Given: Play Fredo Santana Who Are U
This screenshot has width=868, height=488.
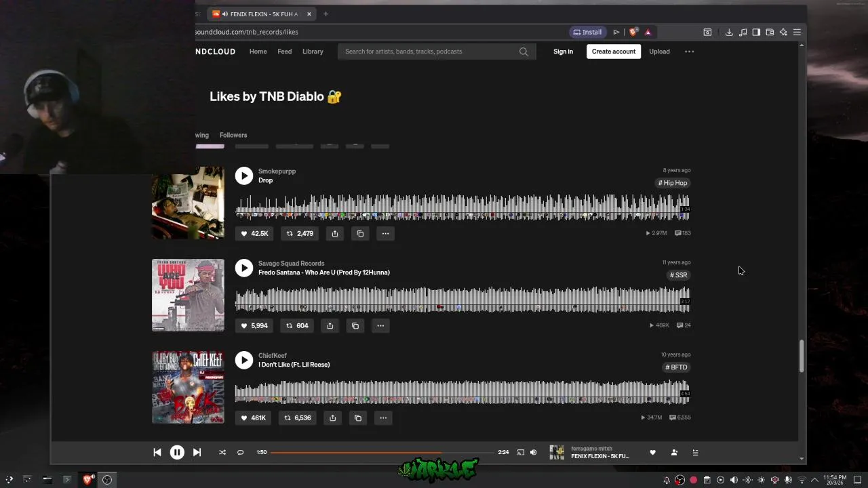Looking at the screenshot, I should click(x=244, y=268).
